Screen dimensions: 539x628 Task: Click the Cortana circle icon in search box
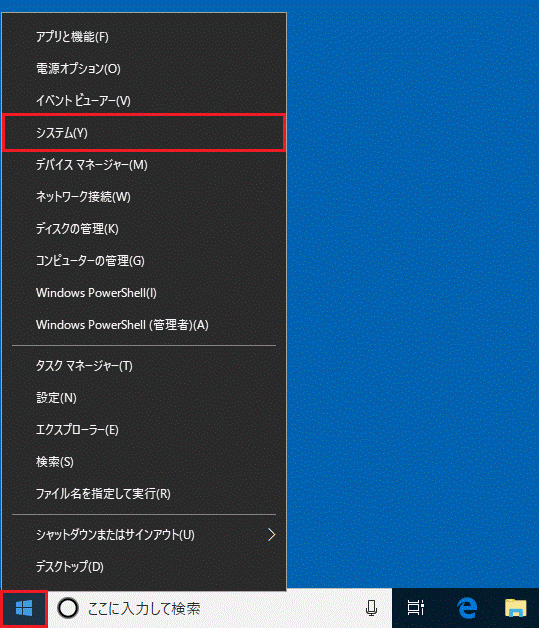[x=68, y=608]
